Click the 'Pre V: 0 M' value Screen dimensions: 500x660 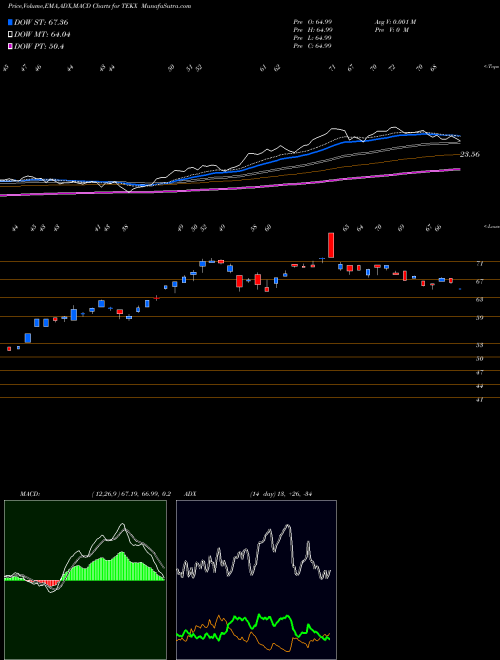[391, 30]
